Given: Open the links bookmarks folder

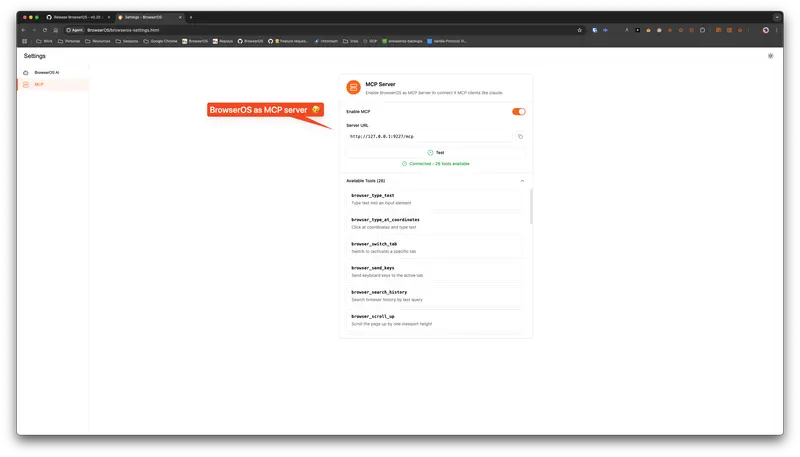Looking at the screenshot, I should click(x=351, y=41).
